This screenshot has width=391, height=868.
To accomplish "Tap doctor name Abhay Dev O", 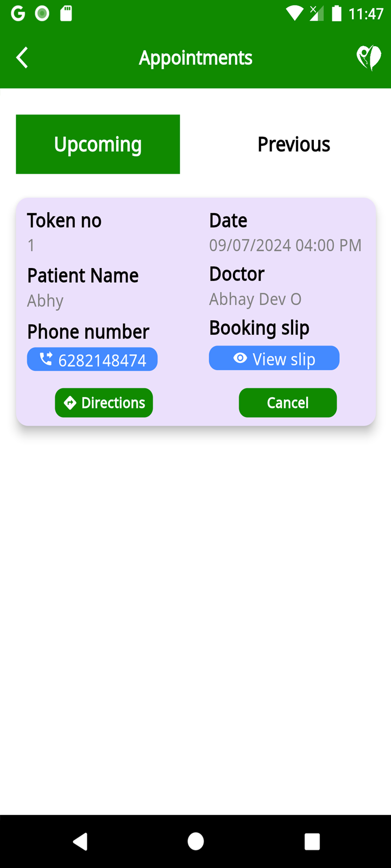I will pos(255,299).
